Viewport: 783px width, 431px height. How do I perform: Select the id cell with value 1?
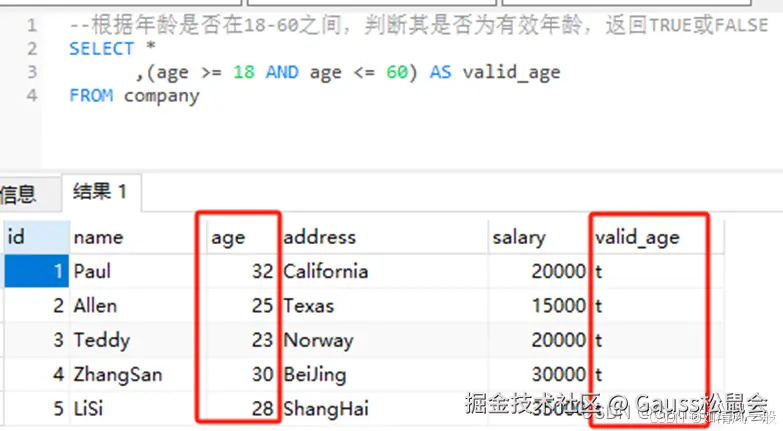(x=36, y=271)
